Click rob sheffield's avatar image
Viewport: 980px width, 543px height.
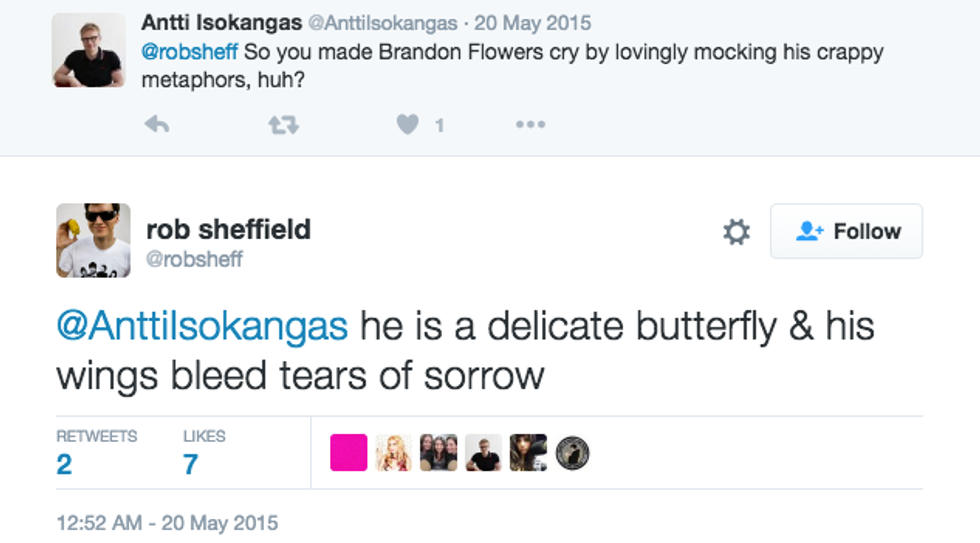(93, 240)
